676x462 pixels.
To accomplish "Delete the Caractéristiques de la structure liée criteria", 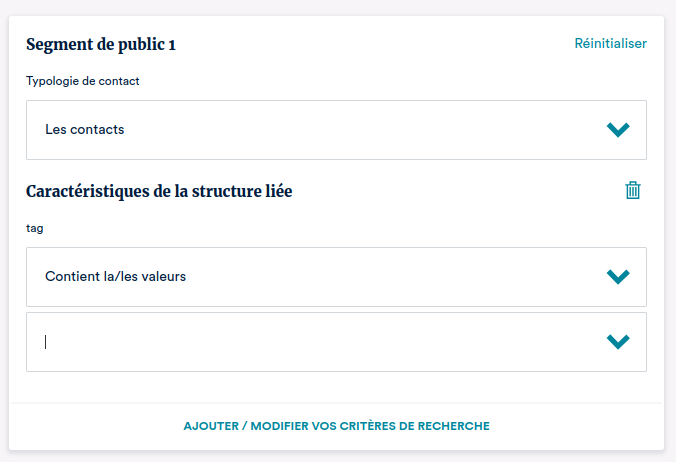I will 632,190.
